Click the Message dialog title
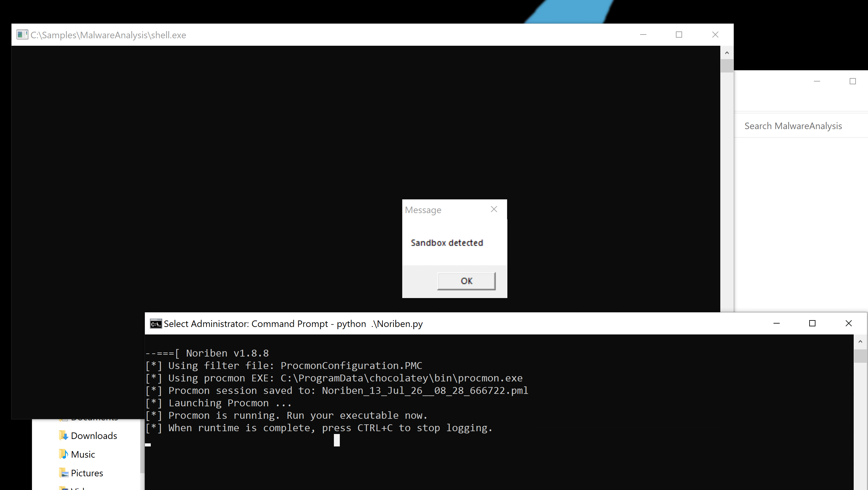This screenshot has height=490, width=868. (423, 210)
